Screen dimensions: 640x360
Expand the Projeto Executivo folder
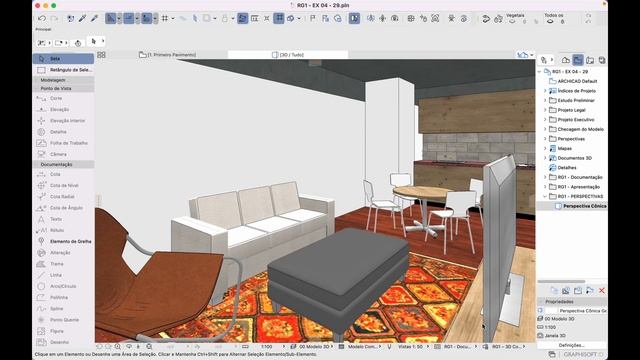point(545,120)
